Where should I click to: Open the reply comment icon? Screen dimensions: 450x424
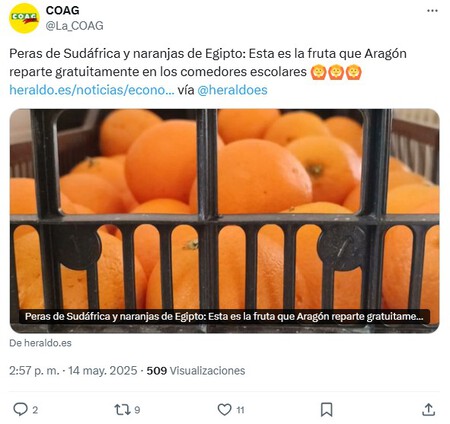20,409
